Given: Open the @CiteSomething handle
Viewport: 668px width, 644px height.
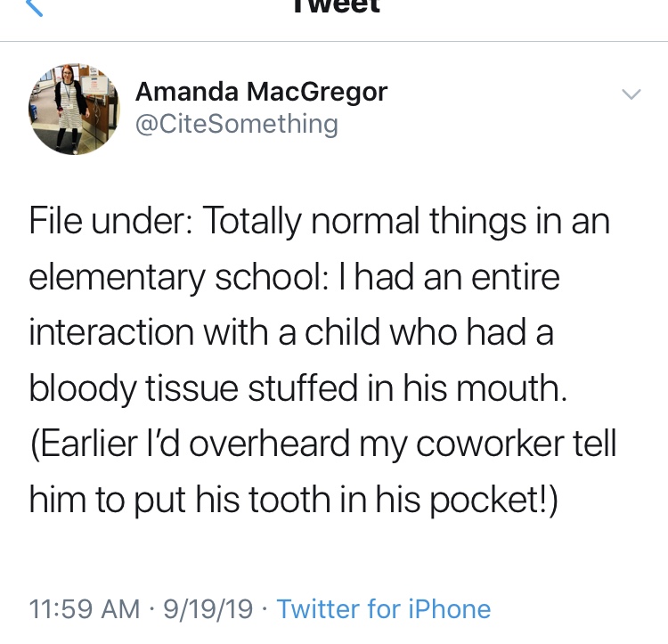Looking at the screenshot, I should [236, 124].
